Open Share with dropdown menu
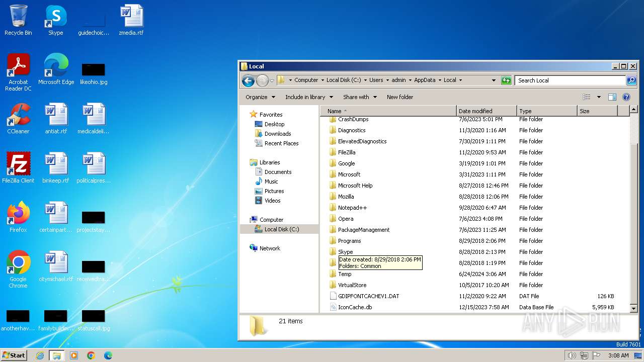This screenshot has height=362, width=644. pos(360,97)
